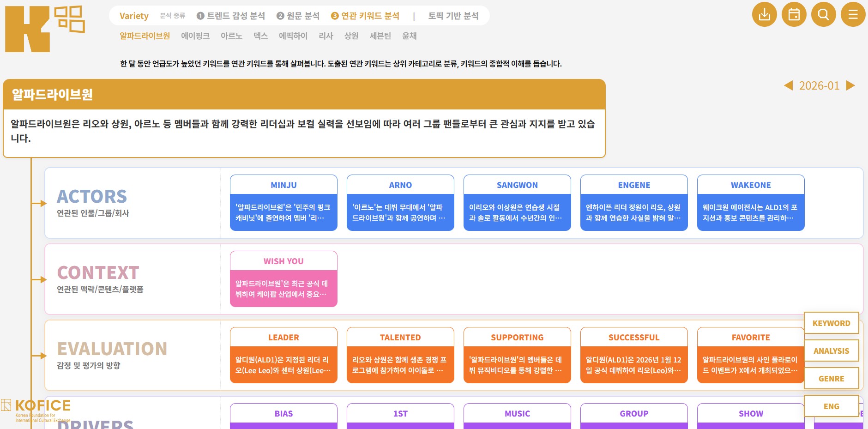Open the MINJU actor card
Viewport: 868px width, 429px height.
(x=283, y=203)
